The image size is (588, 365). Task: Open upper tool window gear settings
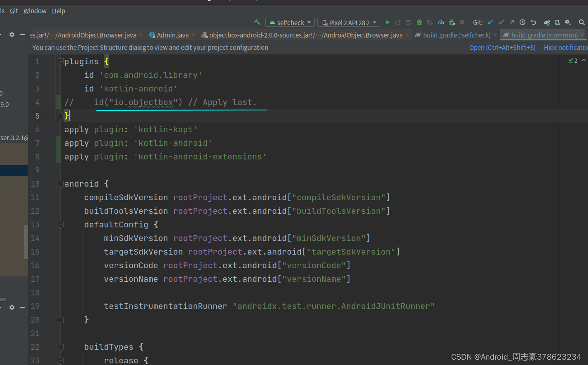[x=12, y=35]
